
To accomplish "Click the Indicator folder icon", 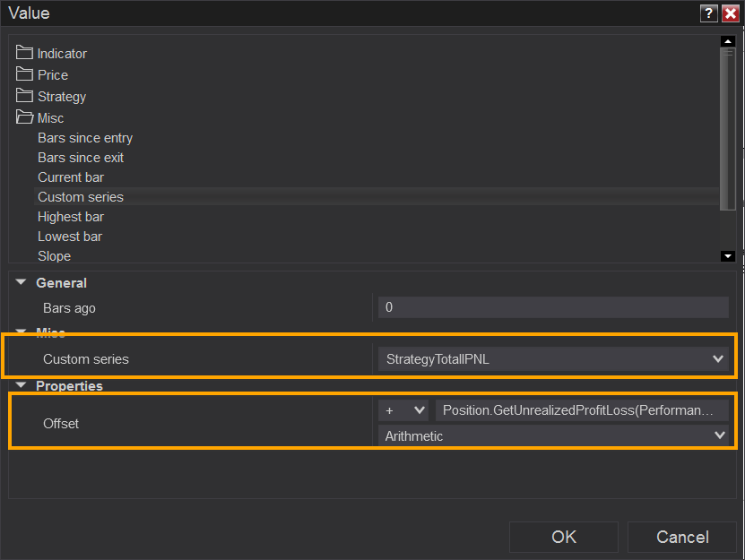I will 24,53.
